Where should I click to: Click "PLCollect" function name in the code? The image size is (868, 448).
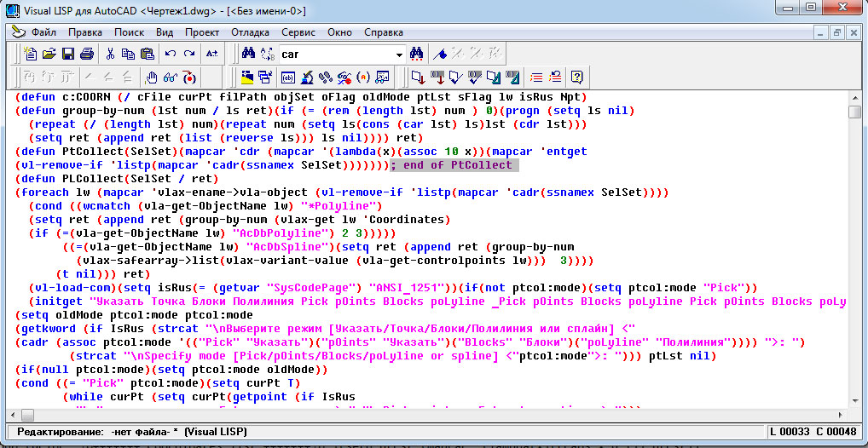click(x=92, y=179)
